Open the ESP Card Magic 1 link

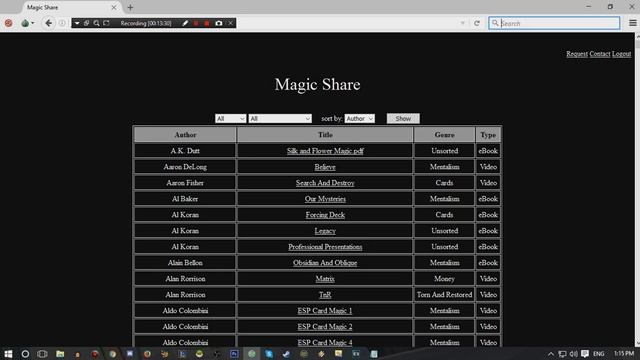(x=325, y=311)
